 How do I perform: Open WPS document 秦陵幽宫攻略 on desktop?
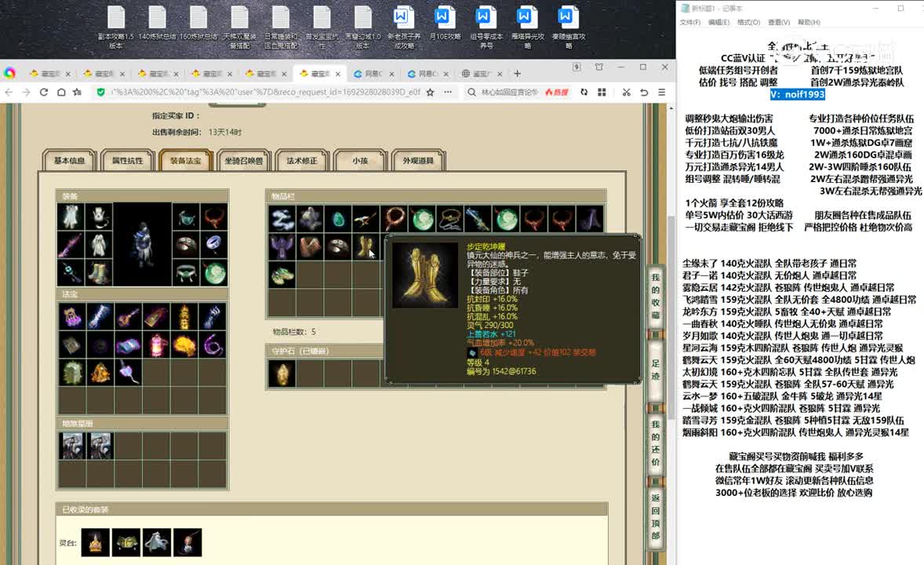coord(568,27)
